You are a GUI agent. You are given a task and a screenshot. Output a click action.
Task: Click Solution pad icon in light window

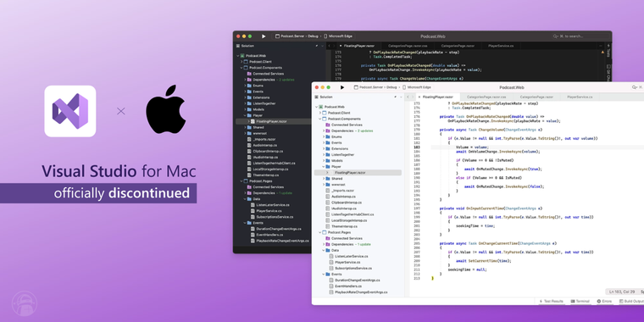(x=316, y=97)
